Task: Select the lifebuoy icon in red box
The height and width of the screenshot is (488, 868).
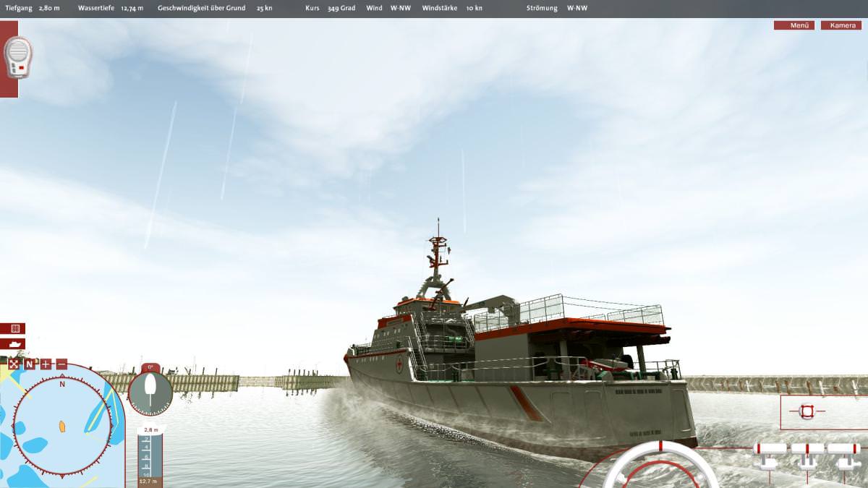Action: pyautogui.click(x=807, y=411)
